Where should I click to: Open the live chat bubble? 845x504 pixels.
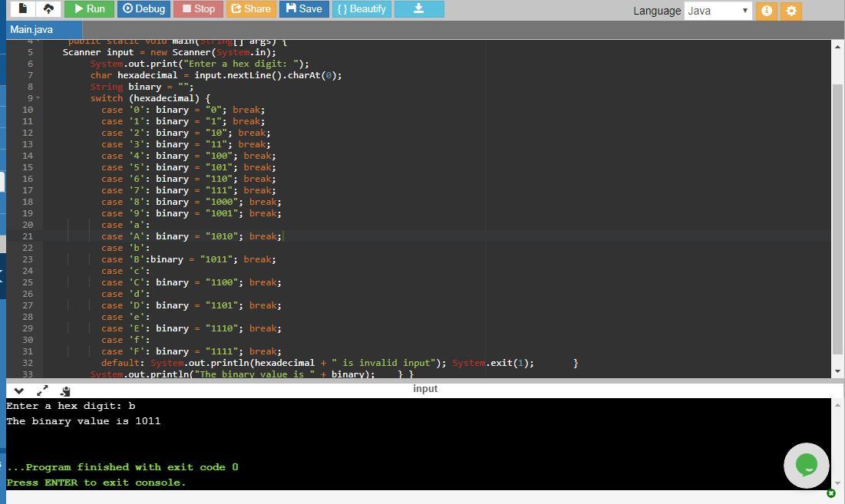click(x=806, y=465)
